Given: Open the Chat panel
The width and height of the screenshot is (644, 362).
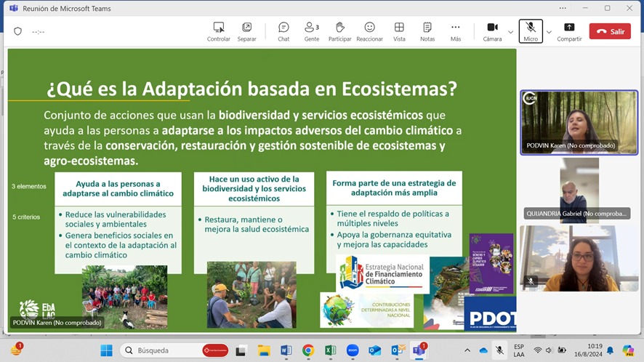Looking at the screenshot, I should pos(283,31).
